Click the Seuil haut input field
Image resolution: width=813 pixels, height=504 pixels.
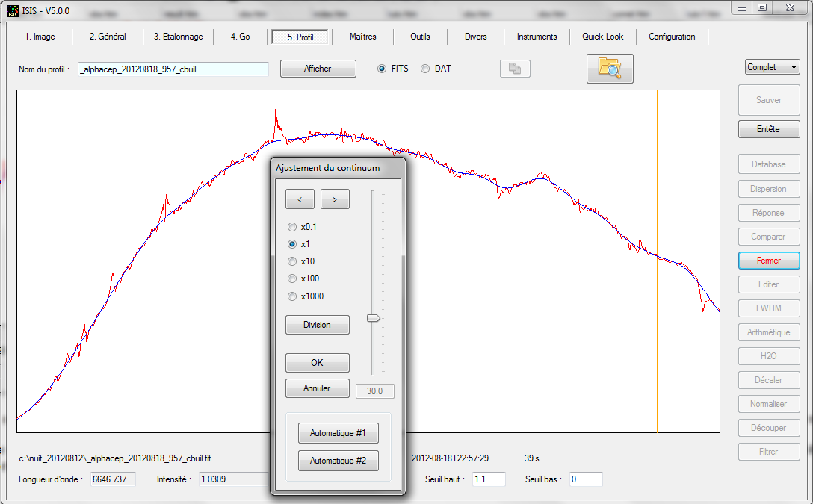click(489, 479)
